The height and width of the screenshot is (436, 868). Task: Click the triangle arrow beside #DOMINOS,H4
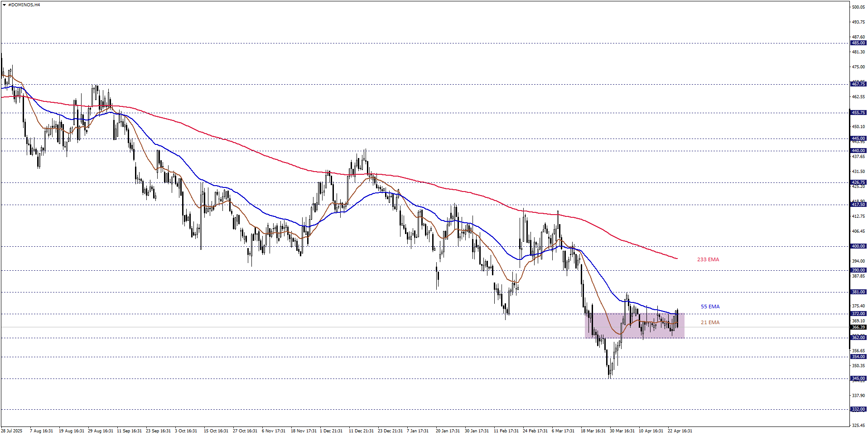4,5
